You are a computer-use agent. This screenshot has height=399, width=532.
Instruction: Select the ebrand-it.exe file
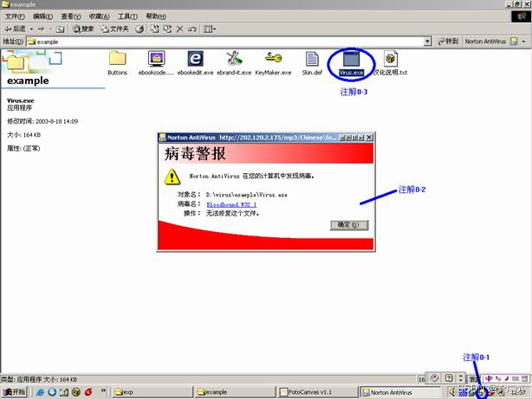(x=234, y=63)
